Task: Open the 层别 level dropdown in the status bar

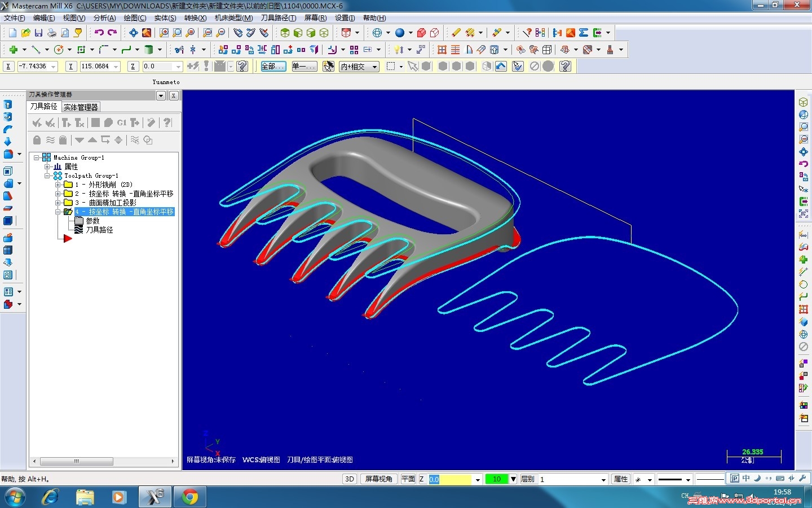Action: tap(603, 480)
